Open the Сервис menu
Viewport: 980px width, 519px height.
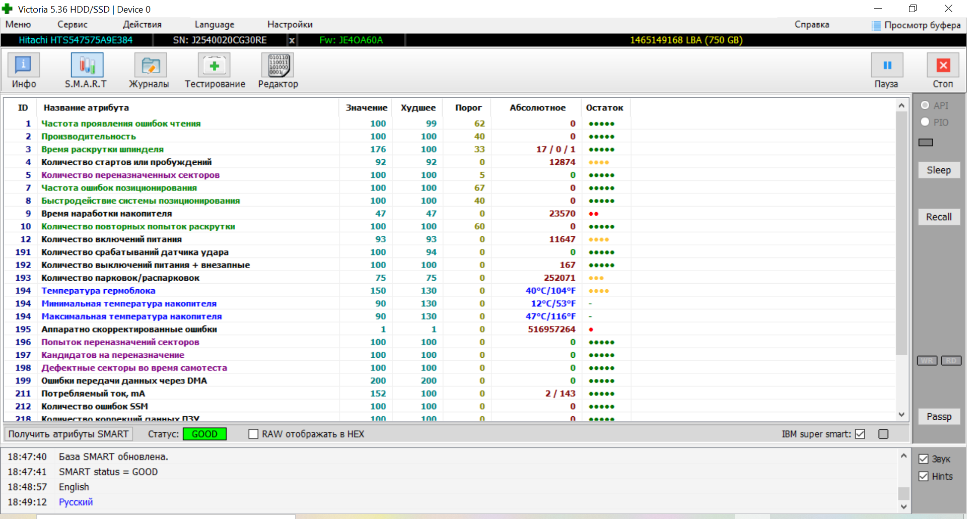pyautogui.click(x=73, y=25)
